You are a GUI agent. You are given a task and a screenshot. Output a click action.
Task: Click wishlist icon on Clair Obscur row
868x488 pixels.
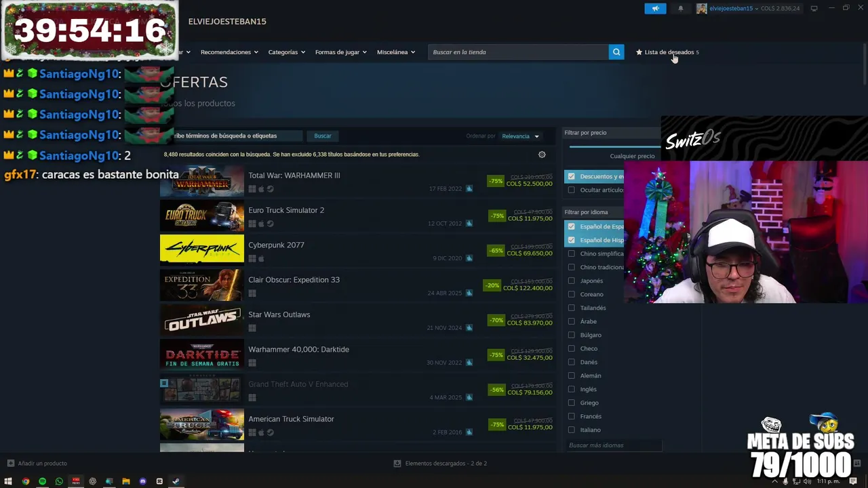469,293
